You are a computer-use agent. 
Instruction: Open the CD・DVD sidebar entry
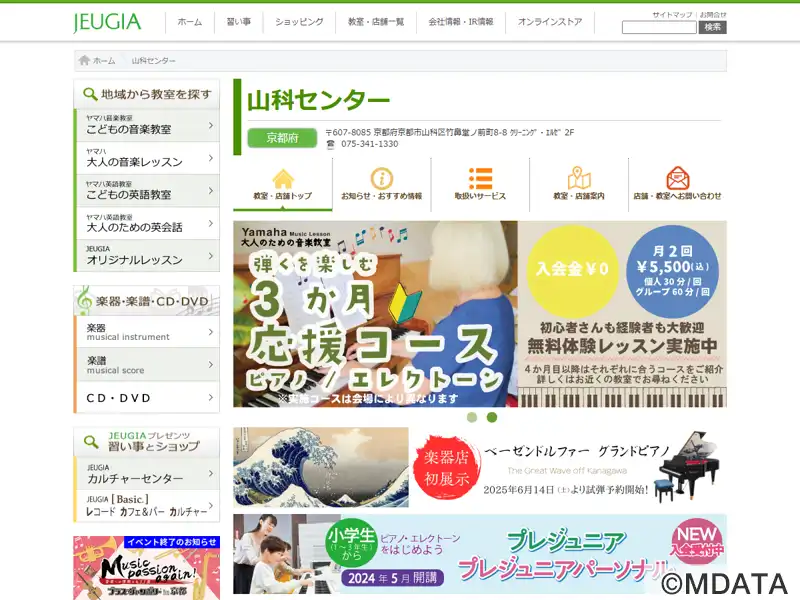147,397
